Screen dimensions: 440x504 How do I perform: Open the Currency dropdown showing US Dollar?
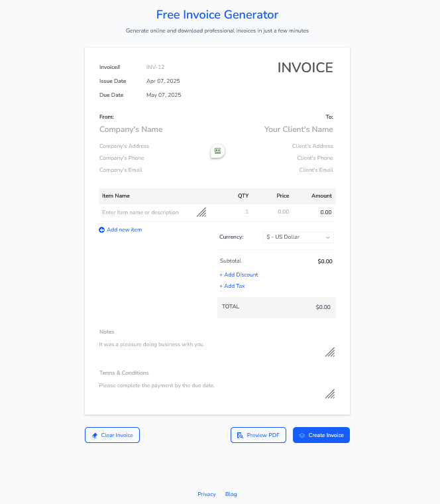tap(298, 237)
